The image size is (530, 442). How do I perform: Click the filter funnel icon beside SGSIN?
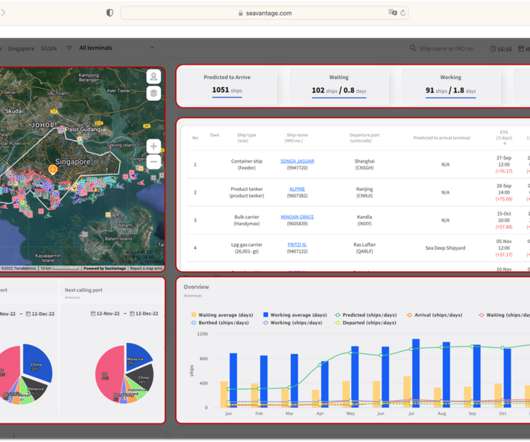click(69, 48)
